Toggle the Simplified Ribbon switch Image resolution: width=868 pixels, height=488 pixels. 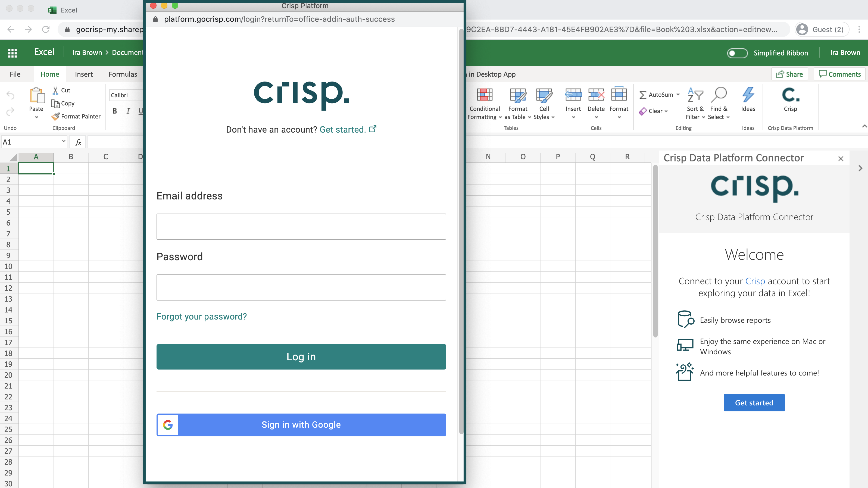tap(737, 53)
